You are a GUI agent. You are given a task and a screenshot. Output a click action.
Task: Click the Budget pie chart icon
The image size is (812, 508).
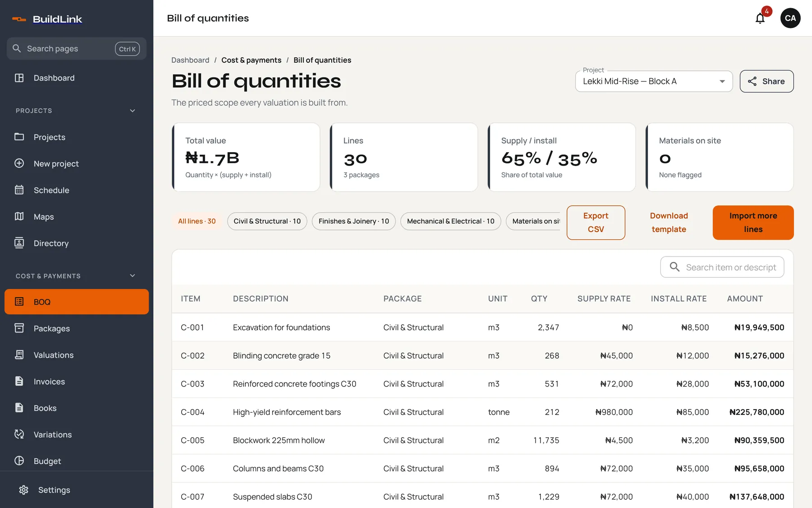pos(19,461)
